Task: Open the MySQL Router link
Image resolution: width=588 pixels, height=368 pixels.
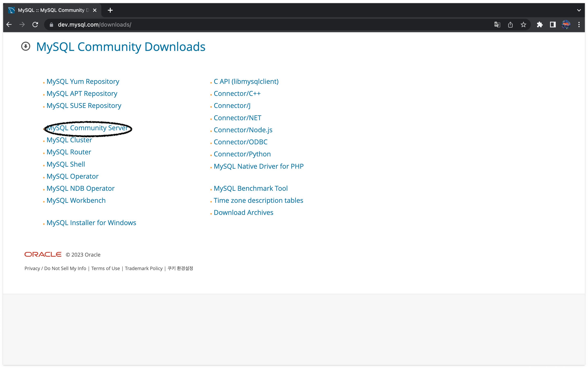Action: [x=69, y=152]
